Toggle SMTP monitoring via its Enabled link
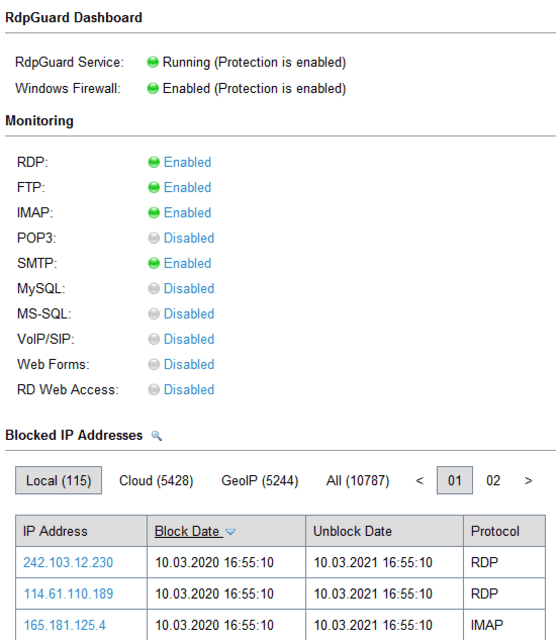Screen dimensions: 560x640 click(x=187, y=263)
